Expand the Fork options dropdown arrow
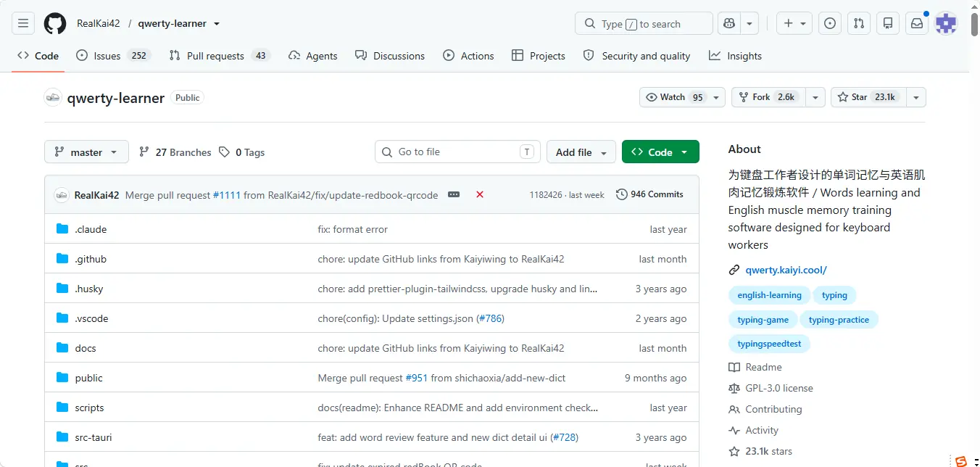The image size is (980, 467). 815,97
